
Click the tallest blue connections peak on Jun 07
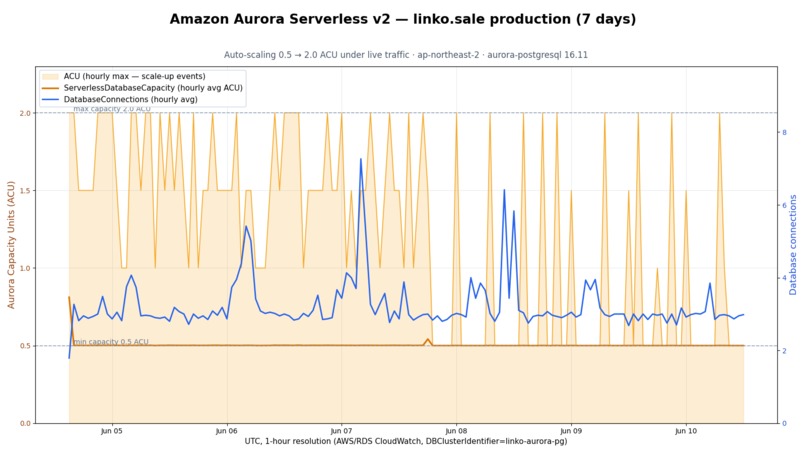[361, 159]
